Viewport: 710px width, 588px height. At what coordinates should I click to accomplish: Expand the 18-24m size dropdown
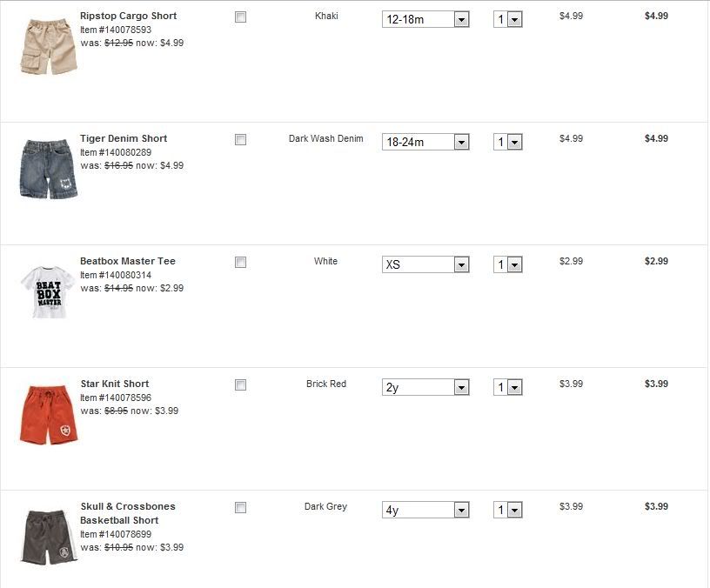[425, 142]
